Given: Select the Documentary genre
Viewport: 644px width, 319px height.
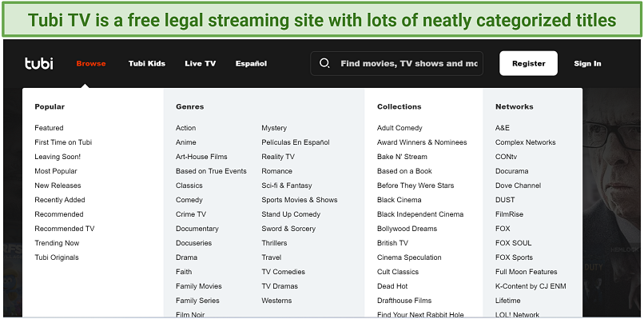Looking at the screenshot, I should pyautogui.click(x=197, y=229).
